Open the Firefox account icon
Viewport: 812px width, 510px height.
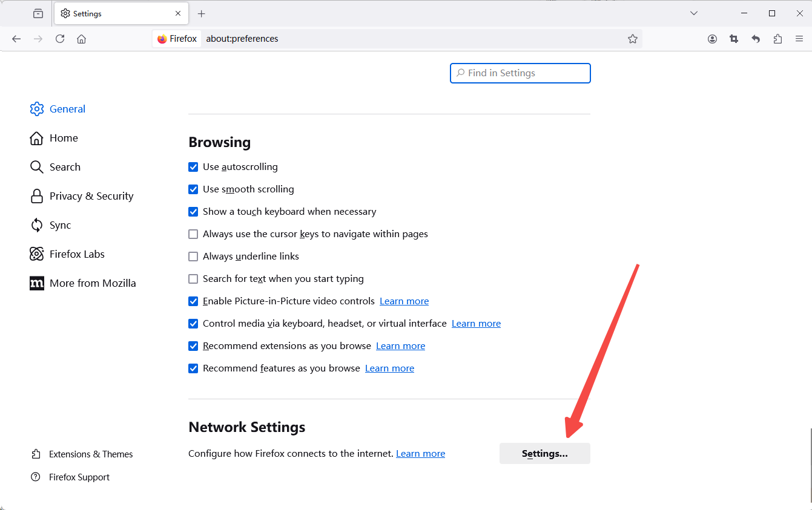tap(712, 39)
